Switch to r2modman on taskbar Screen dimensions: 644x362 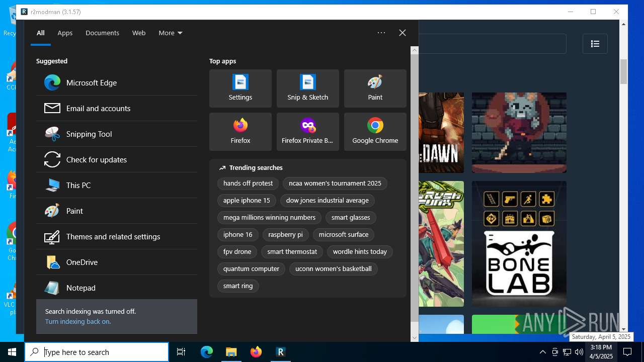pos(281,352)
